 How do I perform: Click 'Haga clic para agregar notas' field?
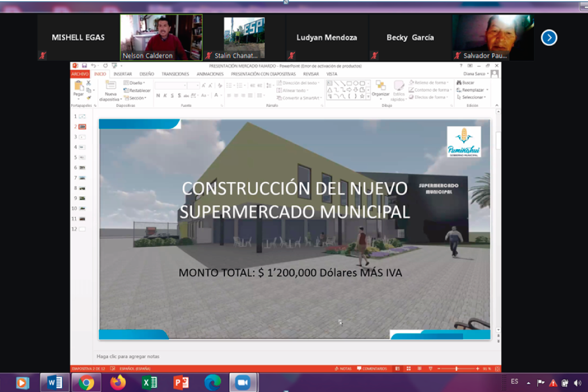(128, 356)
